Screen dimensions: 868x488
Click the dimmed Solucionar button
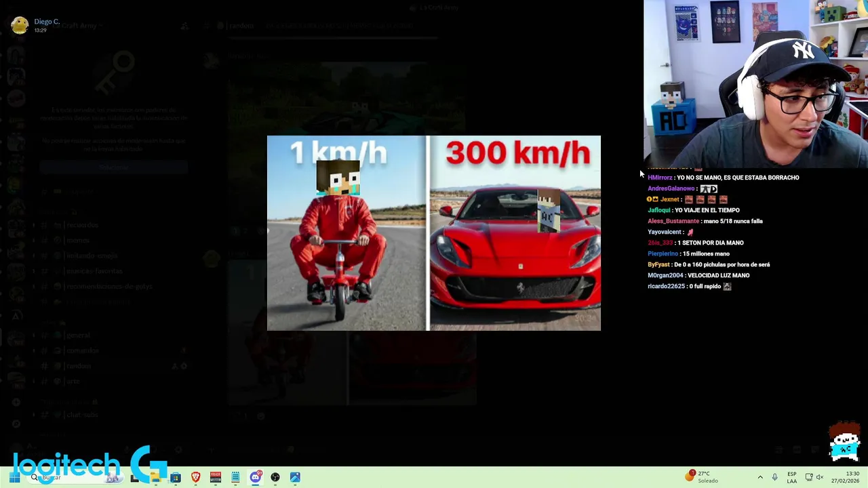click(114, 167)
